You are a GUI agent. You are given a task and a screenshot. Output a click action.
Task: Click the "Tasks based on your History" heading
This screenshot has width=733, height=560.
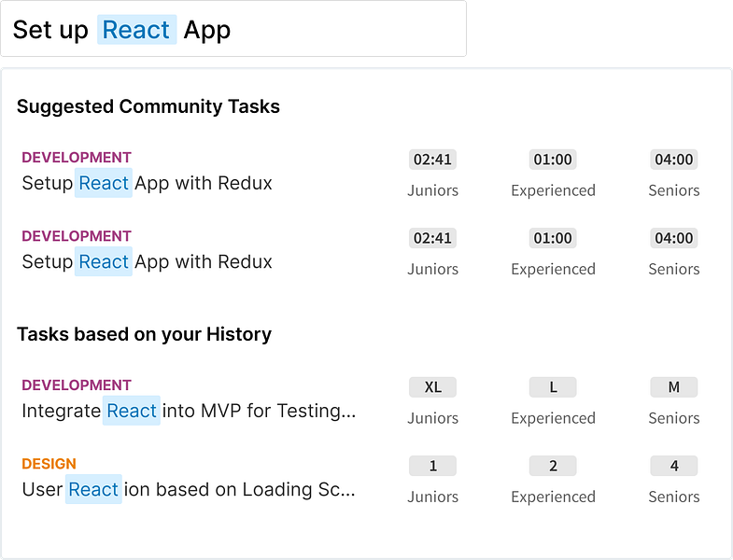pos(144,334)
